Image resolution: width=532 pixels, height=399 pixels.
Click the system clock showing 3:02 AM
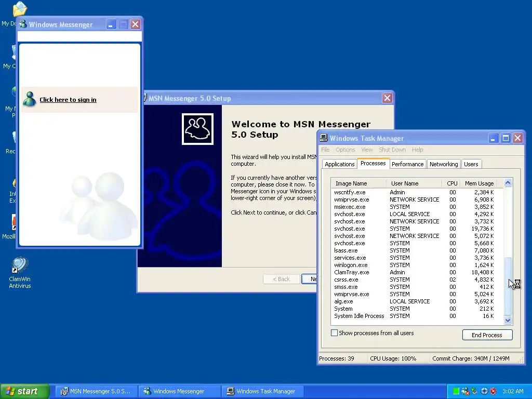click(x=513, y=391)
